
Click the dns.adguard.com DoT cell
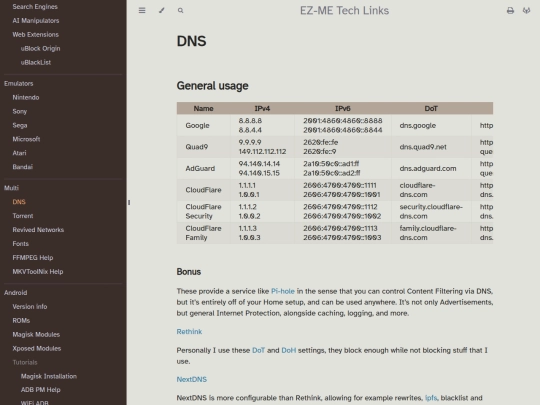click(431, 168)
